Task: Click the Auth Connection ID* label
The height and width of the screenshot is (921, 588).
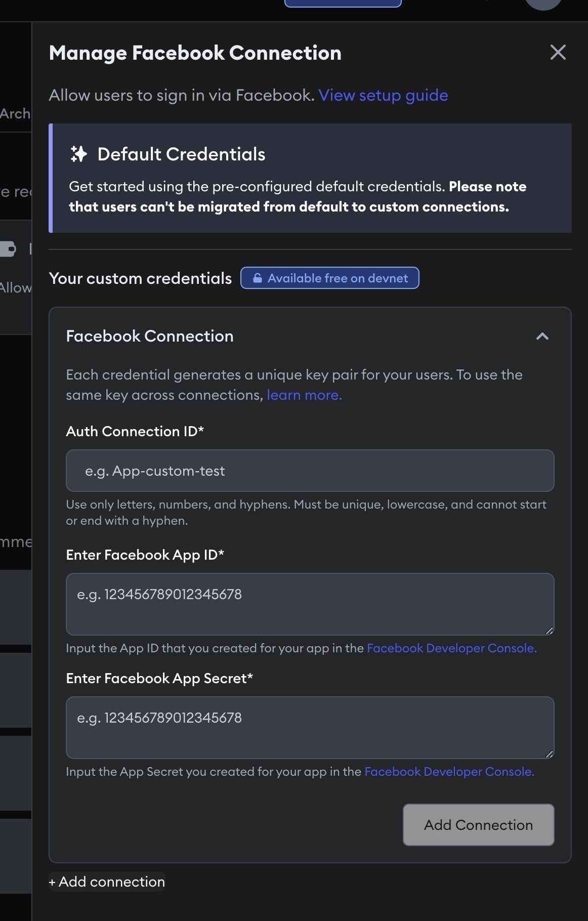Action: 135,431
